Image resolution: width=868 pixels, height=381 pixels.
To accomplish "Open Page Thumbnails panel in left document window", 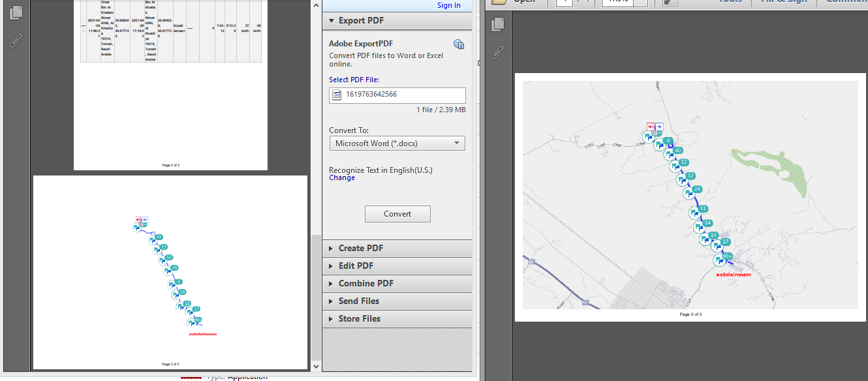I will tap(17, 12).
